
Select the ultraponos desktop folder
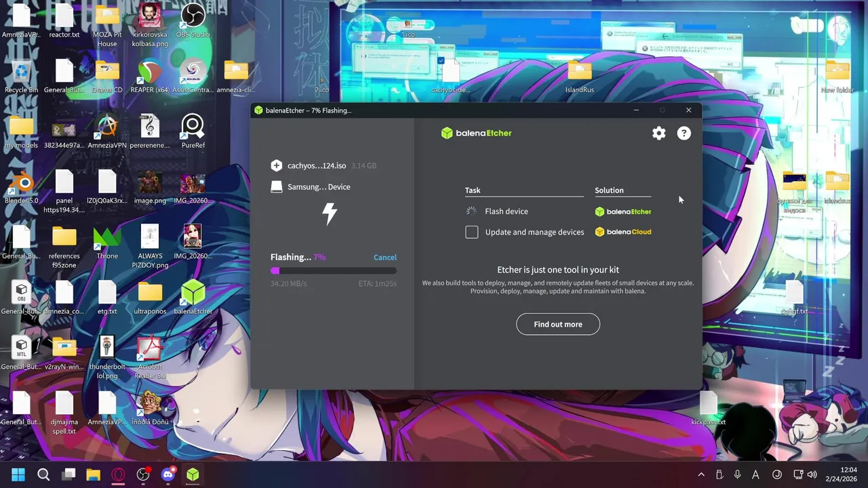coord(150,298)
